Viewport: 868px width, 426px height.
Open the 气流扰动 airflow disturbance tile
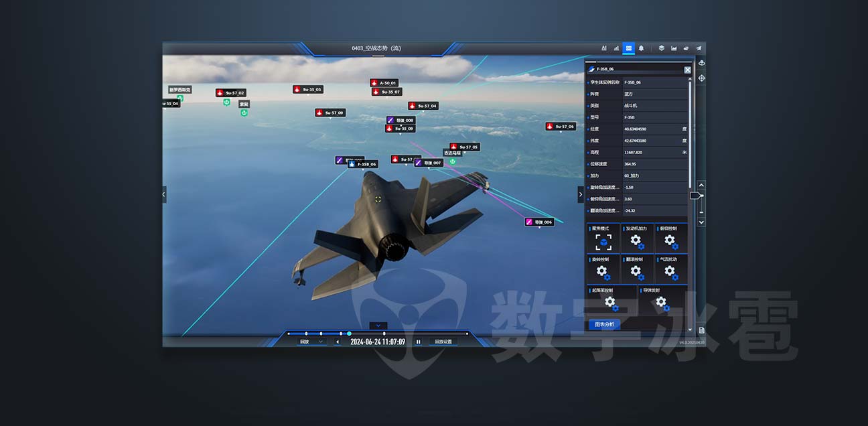(670, 269)
